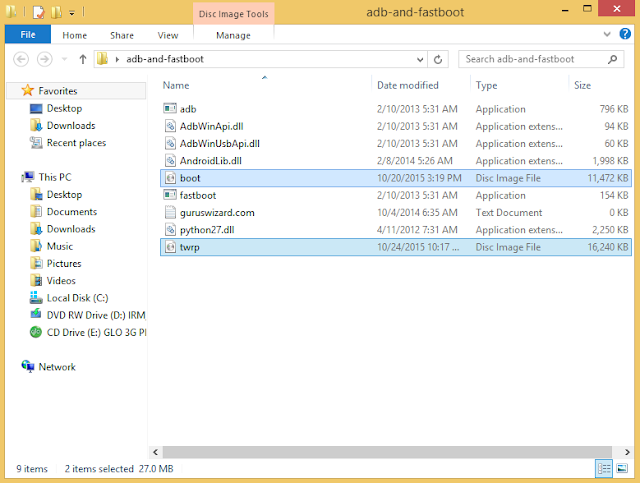This screenshot has width=640, height=483.
Task: Go up one folder level arrow
Action: pyautogui.click(x=83, y=60)
